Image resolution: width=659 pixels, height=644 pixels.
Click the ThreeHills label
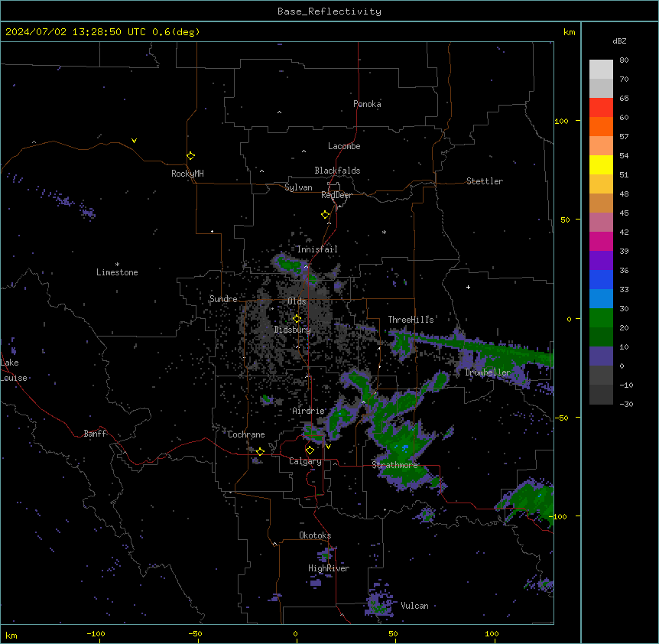coord(411,320)
